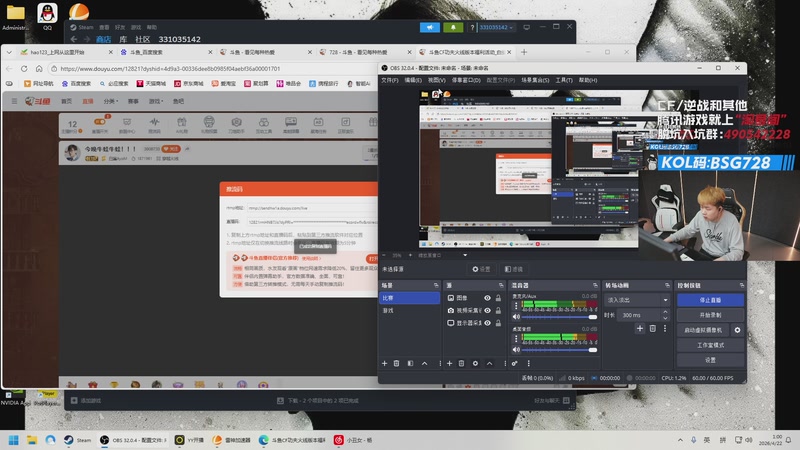Increase transition duration with up stepper
800x450 pixels.
665,312
